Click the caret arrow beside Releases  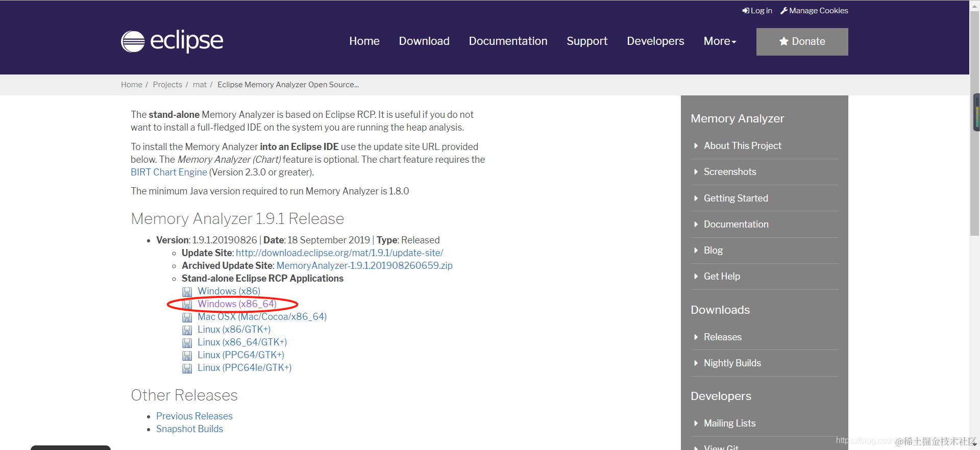coord(696,337)
